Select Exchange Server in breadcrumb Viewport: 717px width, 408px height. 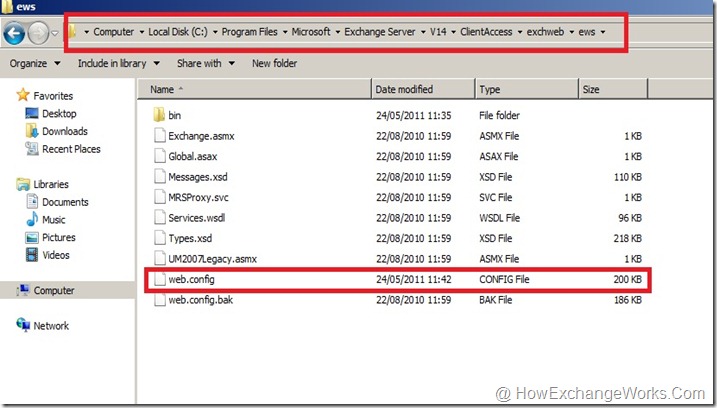click(380, 32)
